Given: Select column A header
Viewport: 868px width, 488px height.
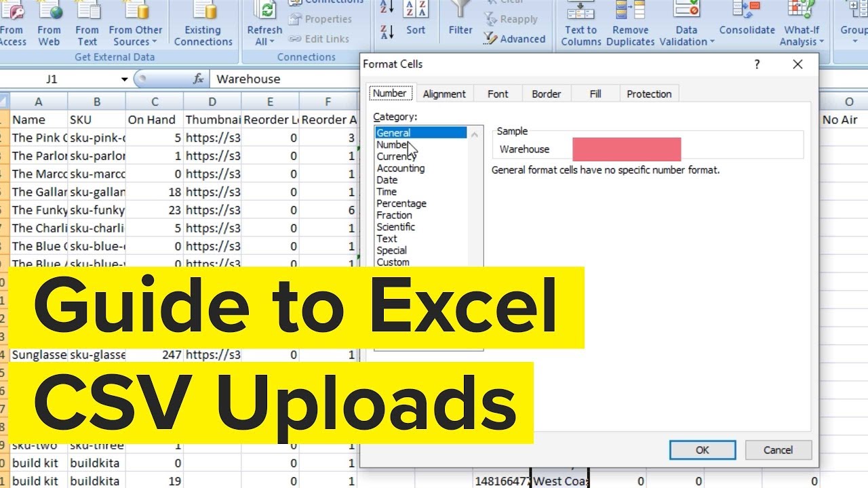Looking at the screenshot, I should pos(39,102).
